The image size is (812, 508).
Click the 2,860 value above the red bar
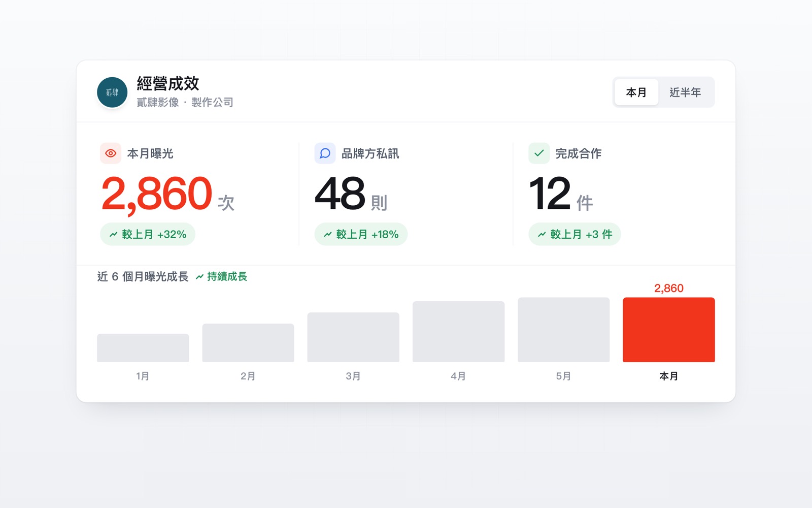[669, 289]
